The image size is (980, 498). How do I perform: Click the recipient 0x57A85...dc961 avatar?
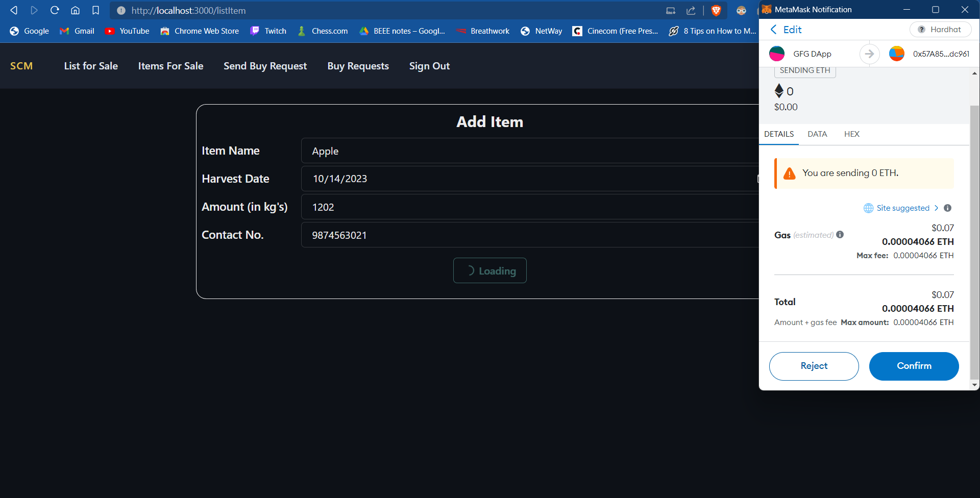pos(897,54)
